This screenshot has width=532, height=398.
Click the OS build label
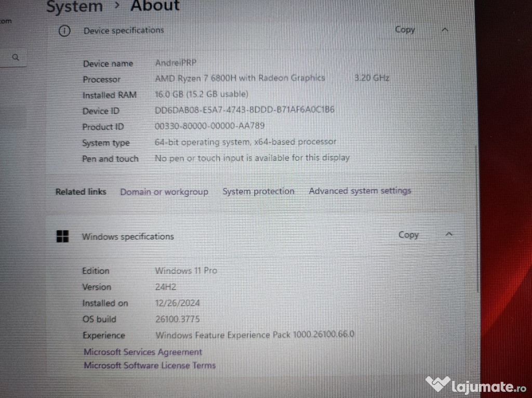[99, 319]
